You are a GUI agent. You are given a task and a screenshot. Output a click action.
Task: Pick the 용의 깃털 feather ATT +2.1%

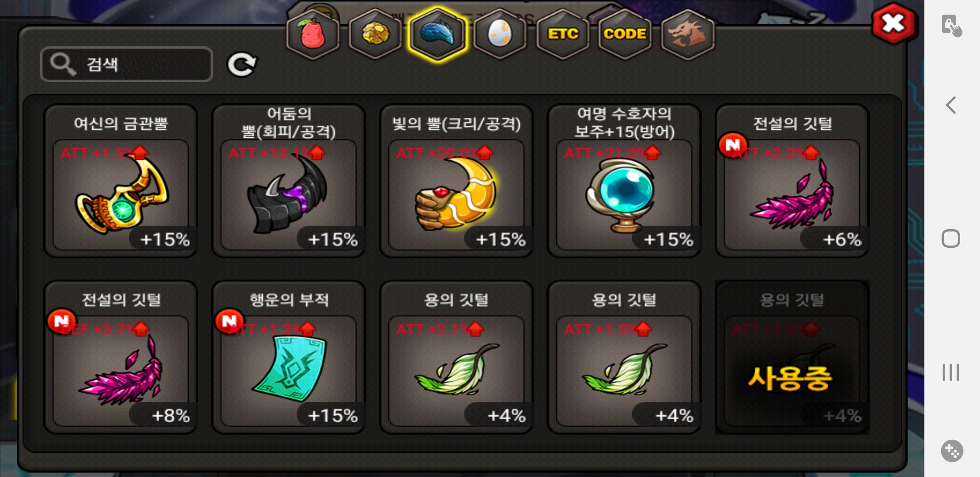tap(456, 357)
